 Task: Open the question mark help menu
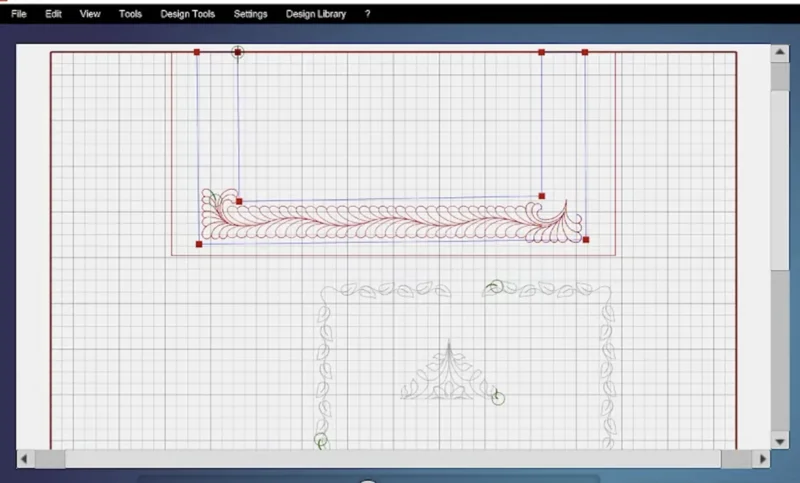pos(367,14)
